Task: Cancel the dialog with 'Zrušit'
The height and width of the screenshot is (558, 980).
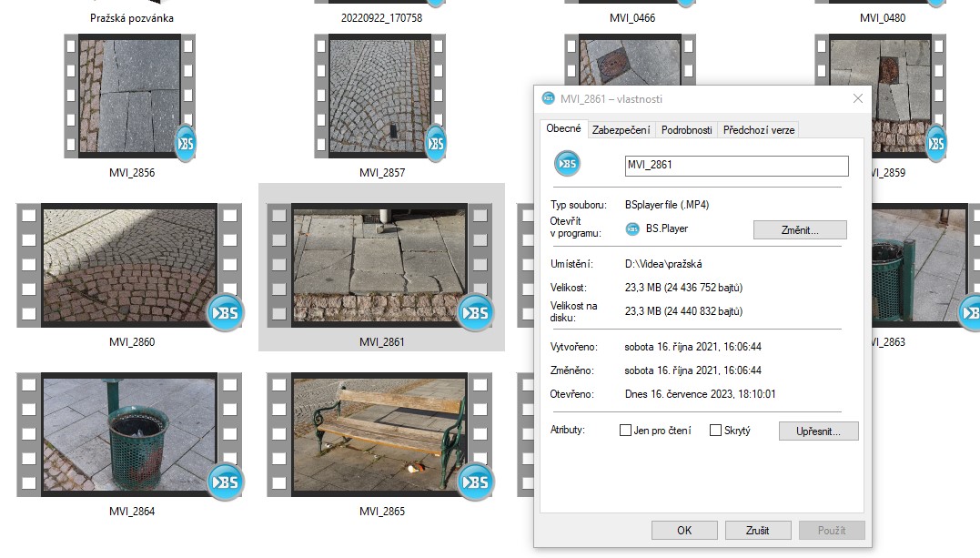Action: coord(757,530)
